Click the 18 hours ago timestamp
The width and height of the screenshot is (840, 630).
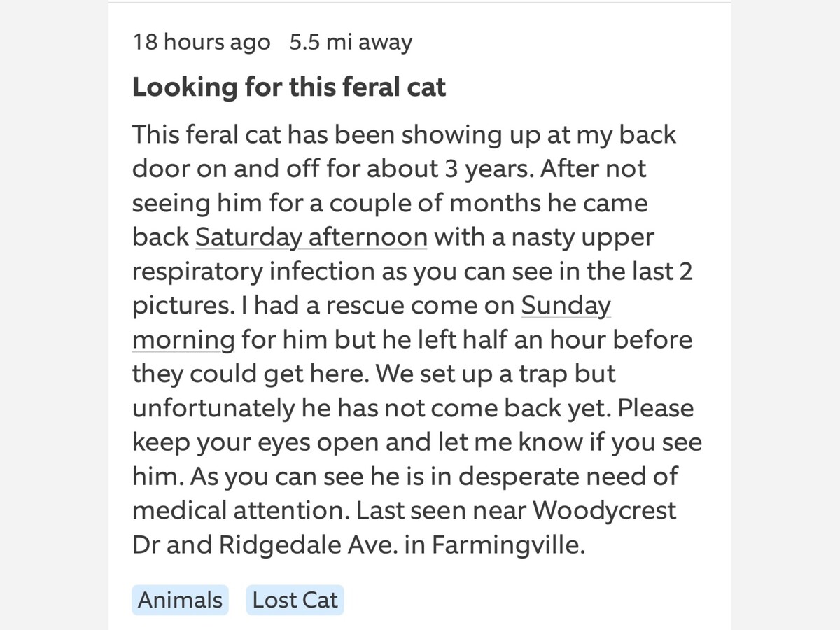point(202,43)
